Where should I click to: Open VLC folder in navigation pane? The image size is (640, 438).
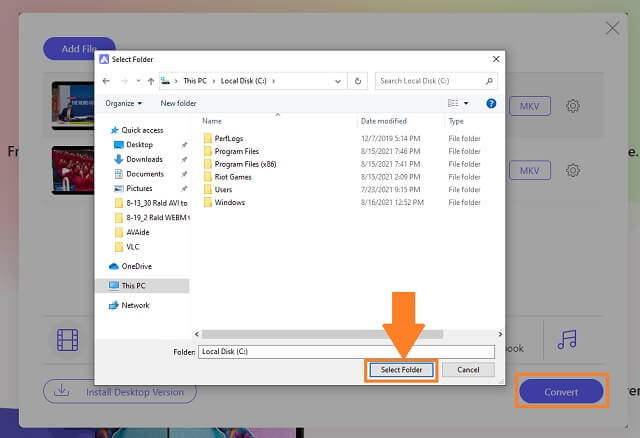point(127,247)
